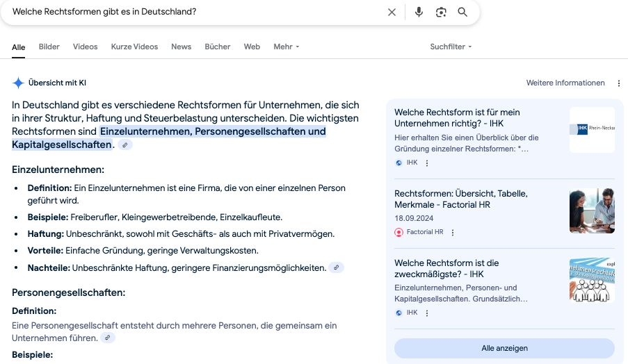Expand the Mehr dropdown menu
Image resolution: width=628 pixels, height=364 pixels.
tap(287, 47)
